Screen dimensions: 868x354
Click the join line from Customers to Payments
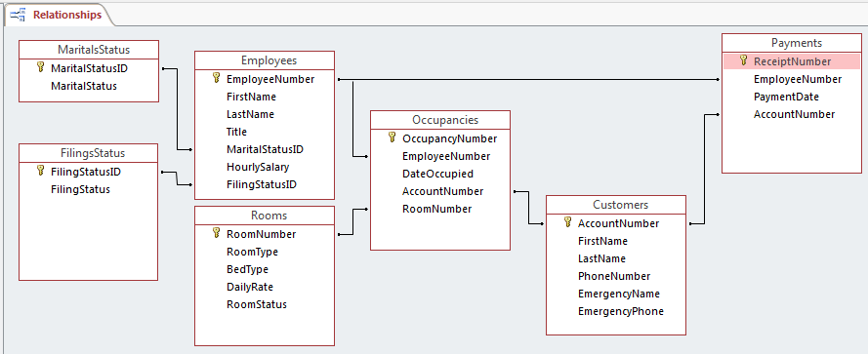tap(704, 170)
